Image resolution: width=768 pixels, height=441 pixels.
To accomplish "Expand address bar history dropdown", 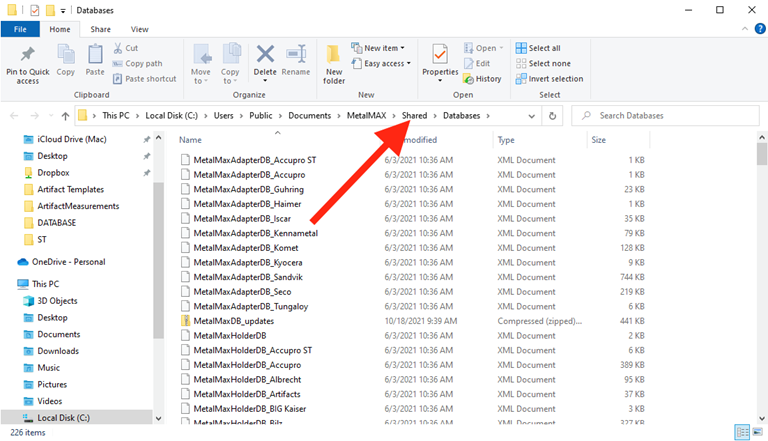I will point(531,116).
